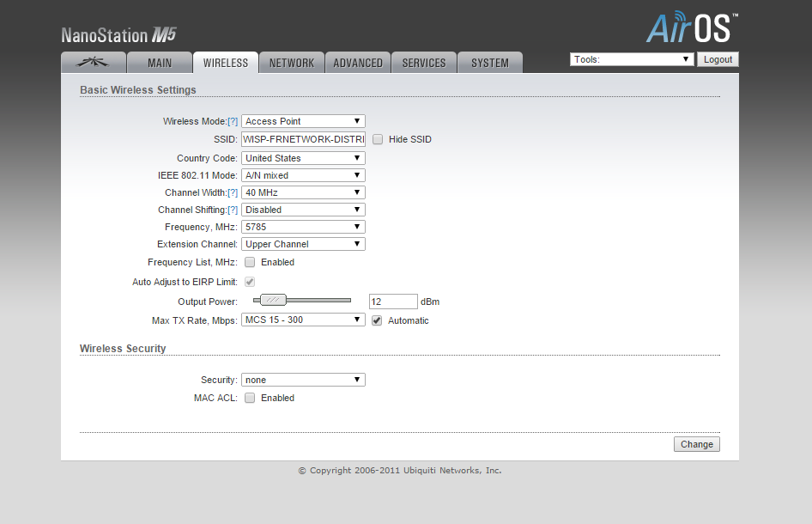Image resolution: width=812 pixels, height=524 pixels.
Task: Go to the ADVANCED tab
Action: (358, 63)
